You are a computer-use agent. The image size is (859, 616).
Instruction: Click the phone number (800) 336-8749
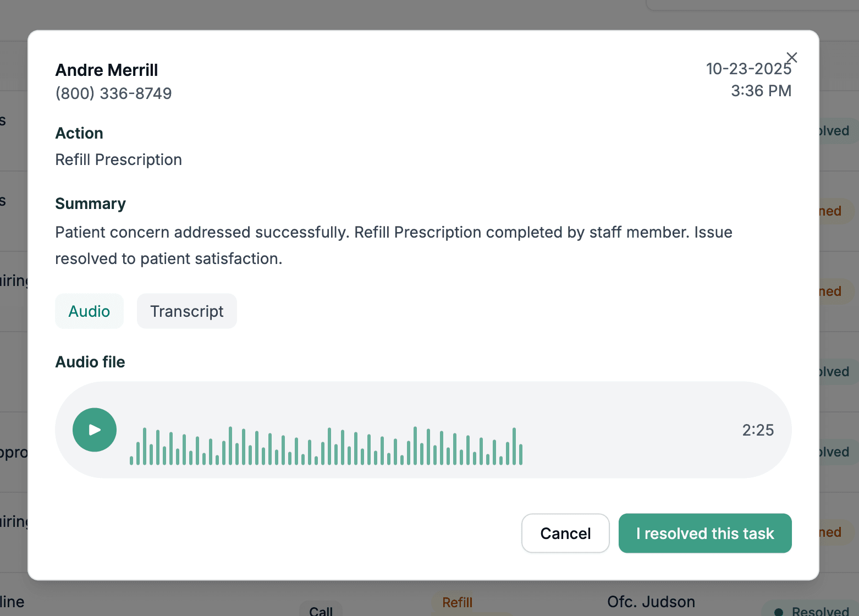113,94
